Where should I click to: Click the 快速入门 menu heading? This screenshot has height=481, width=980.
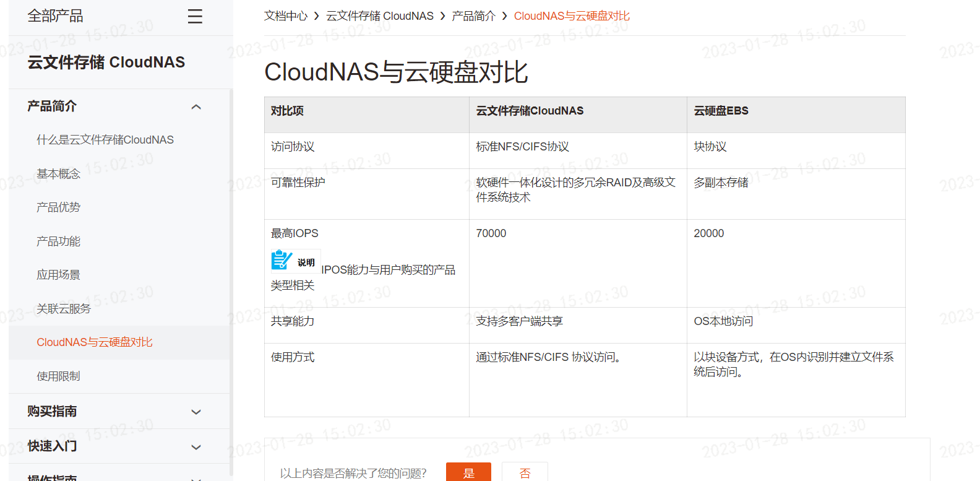click(52, 446)
